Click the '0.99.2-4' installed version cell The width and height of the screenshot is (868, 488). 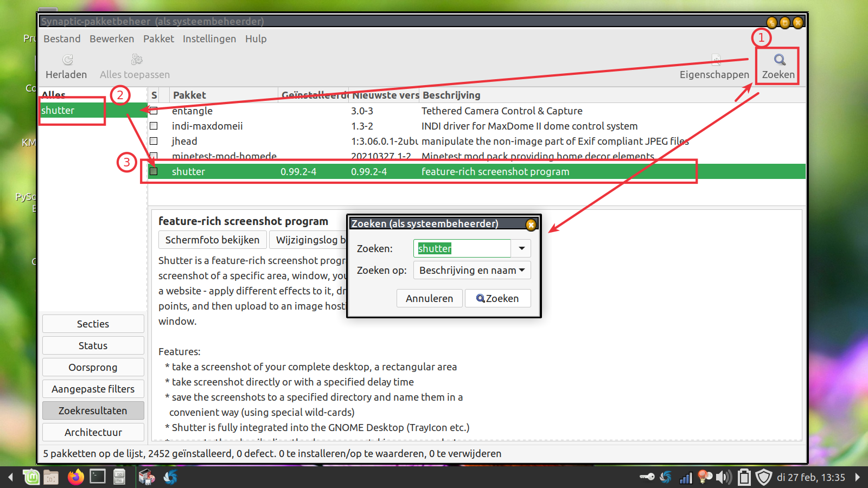click(x=298, y=171)
